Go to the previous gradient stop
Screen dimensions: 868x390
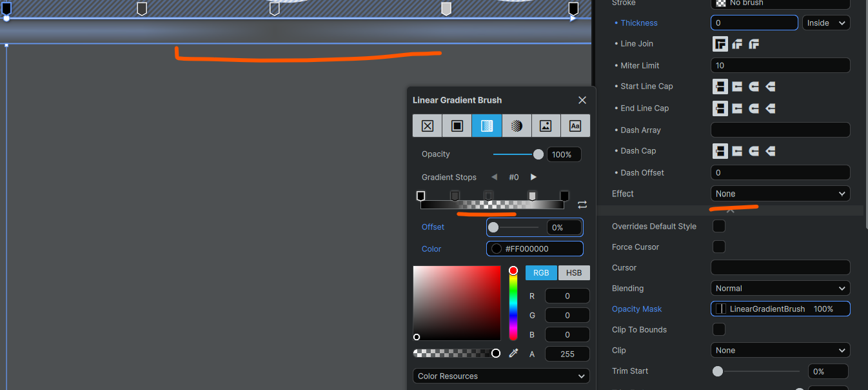click(x=494, y=177)
